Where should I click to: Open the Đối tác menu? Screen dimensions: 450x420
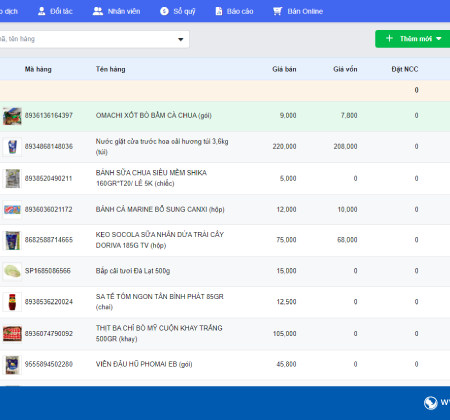(55, 11)
